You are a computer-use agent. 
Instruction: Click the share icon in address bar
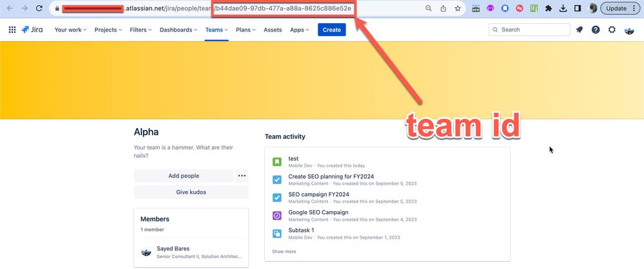point(443,8)
